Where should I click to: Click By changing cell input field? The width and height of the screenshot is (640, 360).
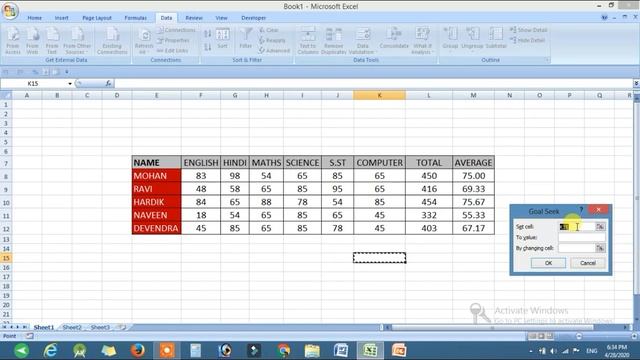pos(577,248)
